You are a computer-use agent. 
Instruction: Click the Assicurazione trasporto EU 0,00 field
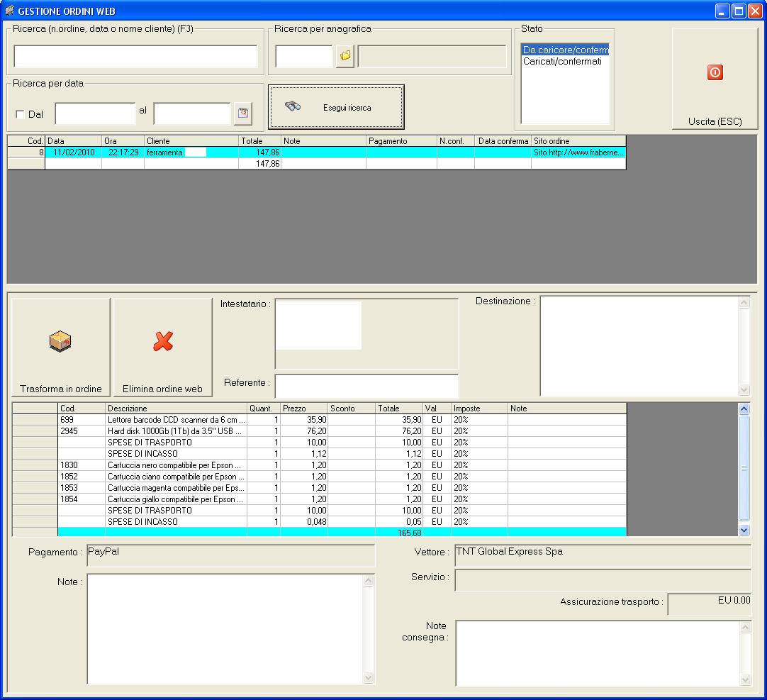[x=710, y=604]
